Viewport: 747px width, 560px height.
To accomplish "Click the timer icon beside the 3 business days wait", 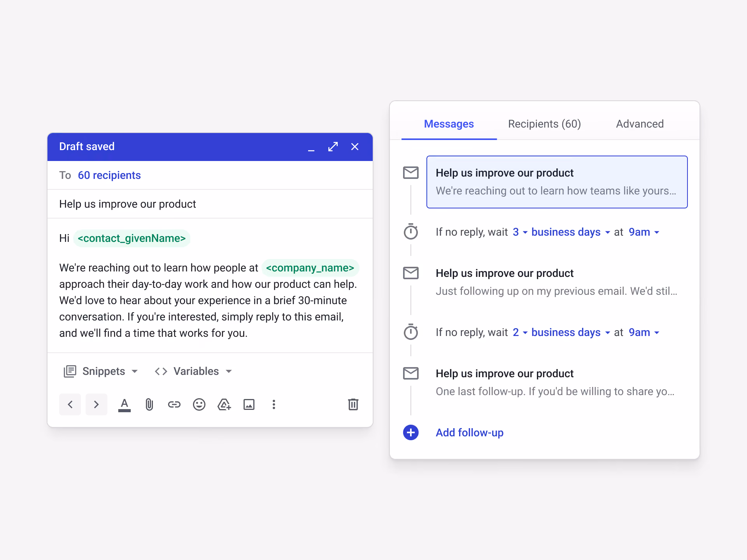I will click(411, 232).
